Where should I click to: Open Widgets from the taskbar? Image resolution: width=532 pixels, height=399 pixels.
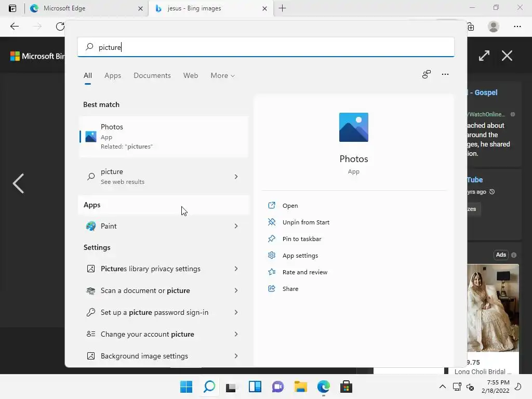(x=255, y=387)
